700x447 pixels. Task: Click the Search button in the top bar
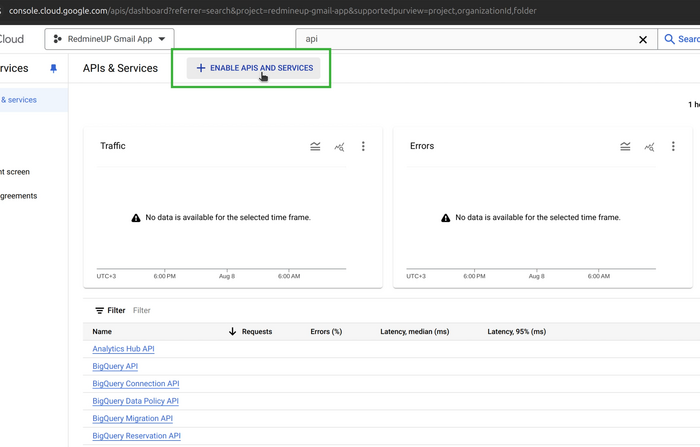pyautogui.click(x=681, y=40)
